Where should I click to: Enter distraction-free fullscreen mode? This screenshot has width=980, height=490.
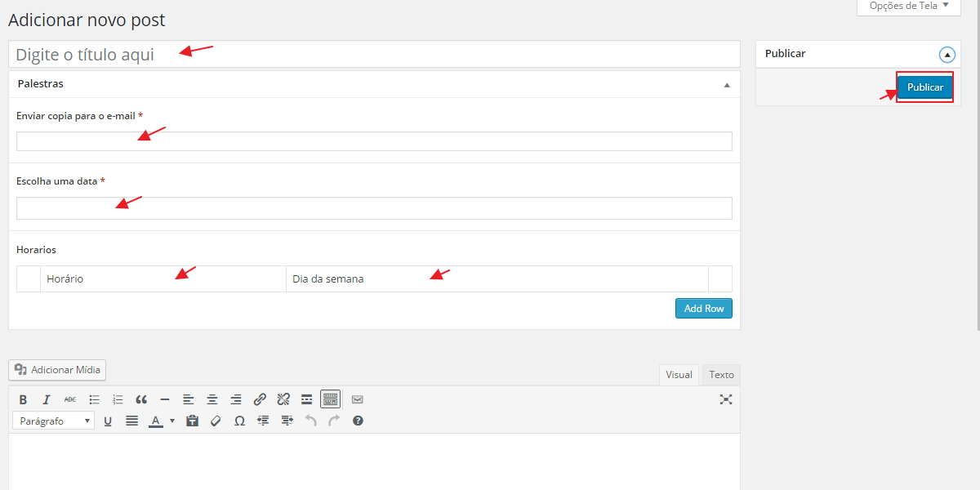[x=726, y=399]
